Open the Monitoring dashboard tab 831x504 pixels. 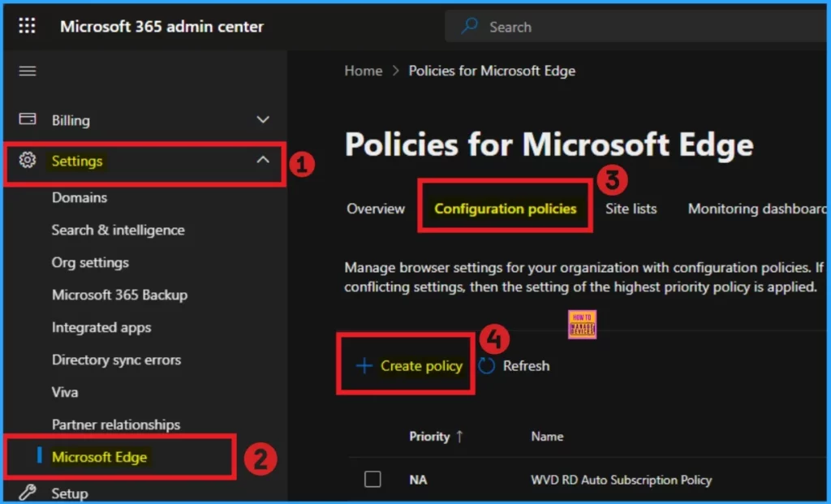[757, 209]
